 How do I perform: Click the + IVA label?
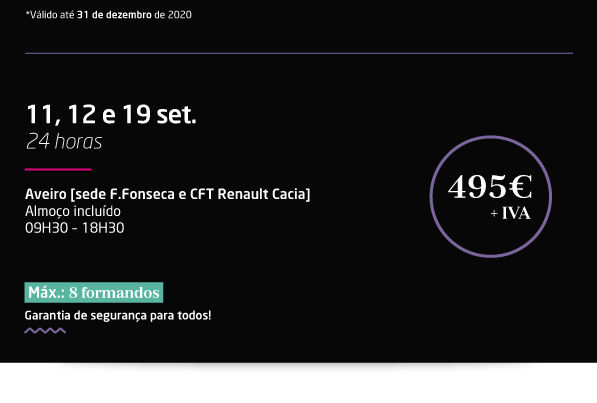511,213
